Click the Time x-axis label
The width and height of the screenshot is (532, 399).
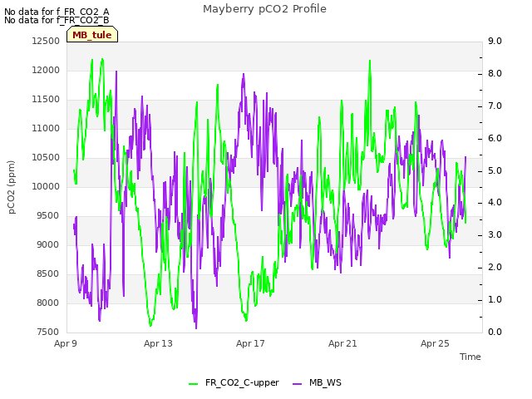click(x=470, y=357)
